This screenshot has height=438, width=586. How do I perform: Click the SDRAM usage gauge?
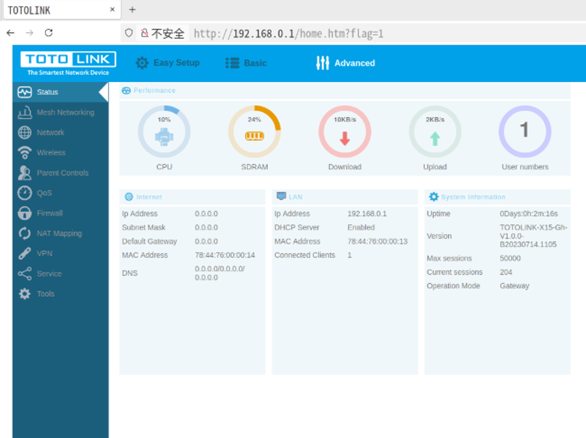click(255, 132)
